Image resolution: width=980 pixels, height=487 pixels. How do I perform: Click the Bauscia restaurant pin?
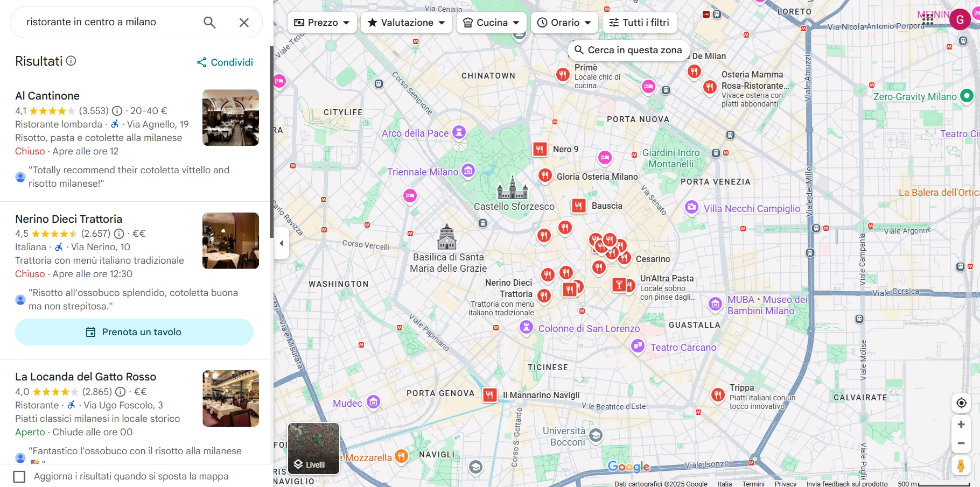click(578, 206)
